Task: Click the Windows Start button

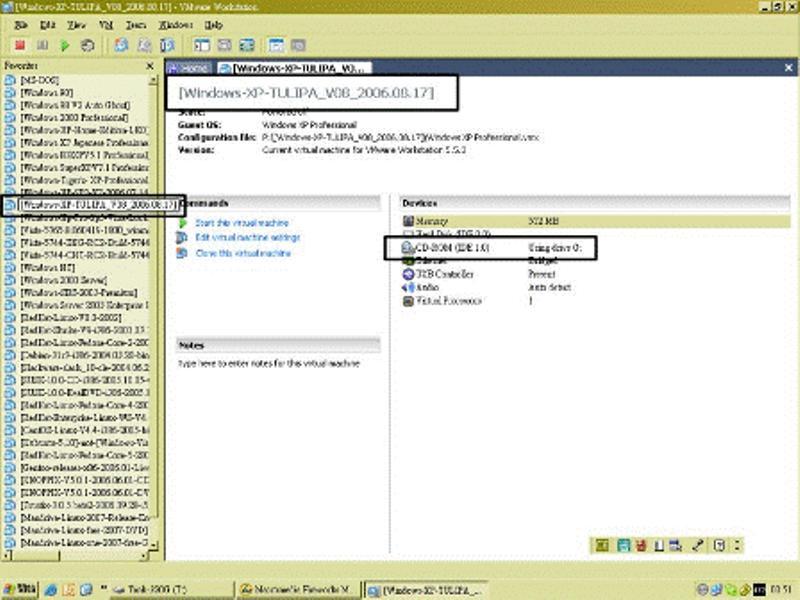Action: point(19,589)
